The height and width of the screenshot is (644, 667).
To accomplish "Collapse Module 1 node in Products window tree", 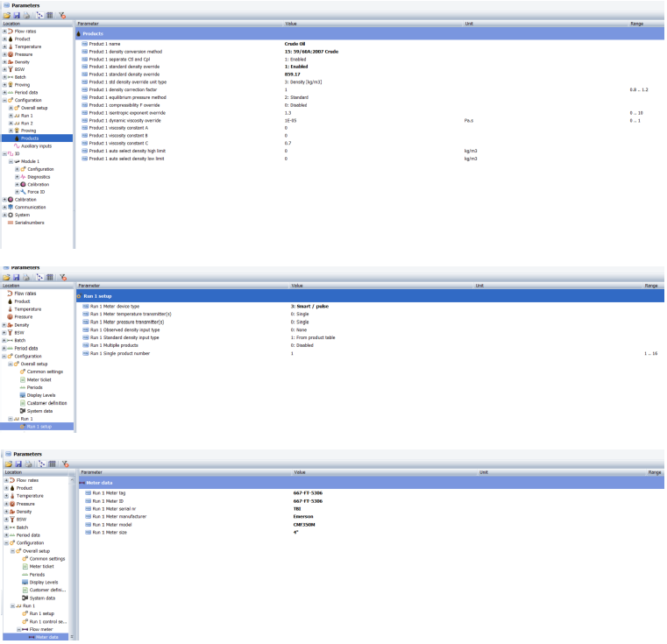I will (x=11, y=161).
